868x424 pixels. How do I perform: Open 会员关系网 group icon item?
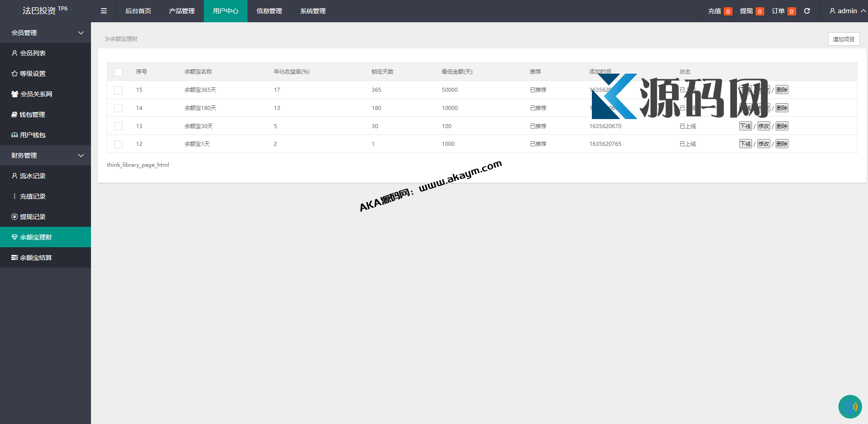[15, 94]
